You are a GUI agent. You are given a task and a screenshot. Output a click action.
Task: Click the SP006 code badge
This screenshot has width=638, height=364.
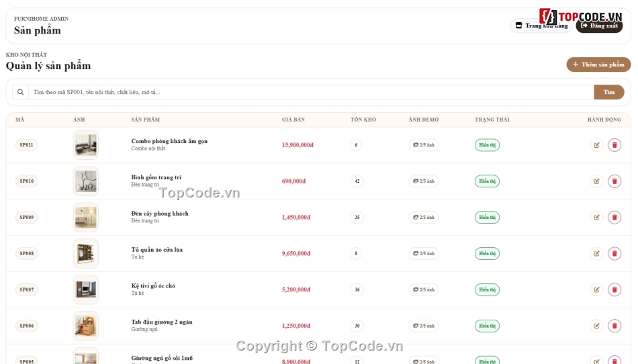[x=26, y=326]
